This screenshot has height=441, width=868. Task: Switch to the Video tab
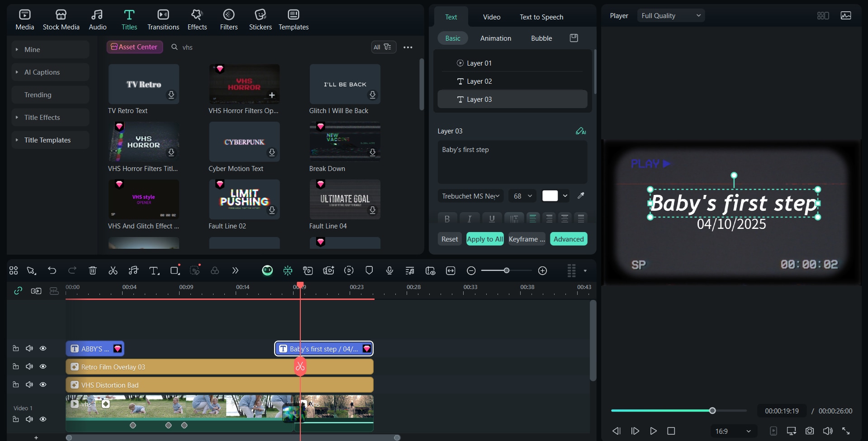click(492, 17)
